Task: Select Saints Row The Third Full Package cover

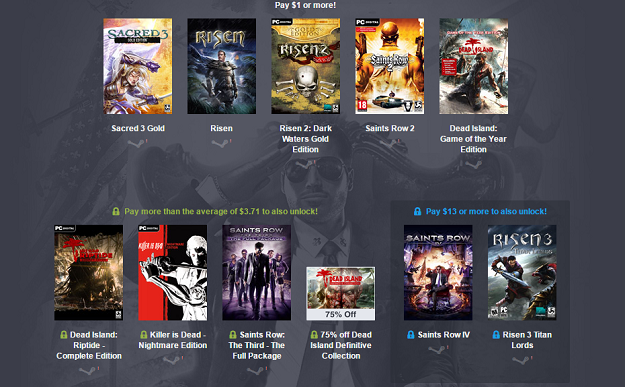Action: click(257, 273)
